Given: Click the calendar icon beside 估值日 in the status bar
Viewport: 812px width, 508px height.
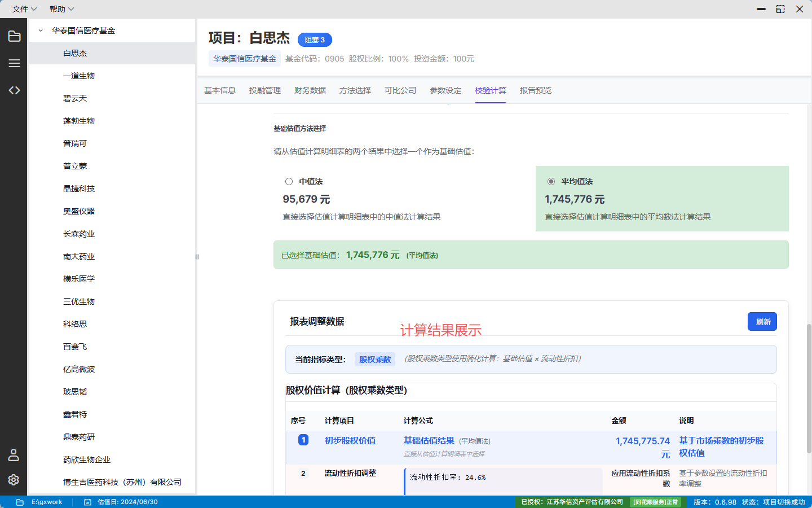Looking at the screenshot, I should pyautogui.click(x=87, y=502).
